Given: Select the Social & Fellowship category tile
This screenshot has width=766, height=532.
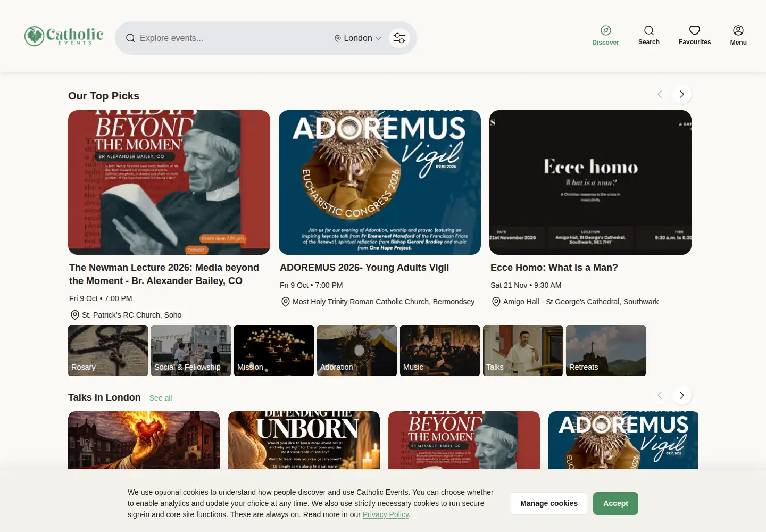Looking at the screenshot, I should click(191, 351).
